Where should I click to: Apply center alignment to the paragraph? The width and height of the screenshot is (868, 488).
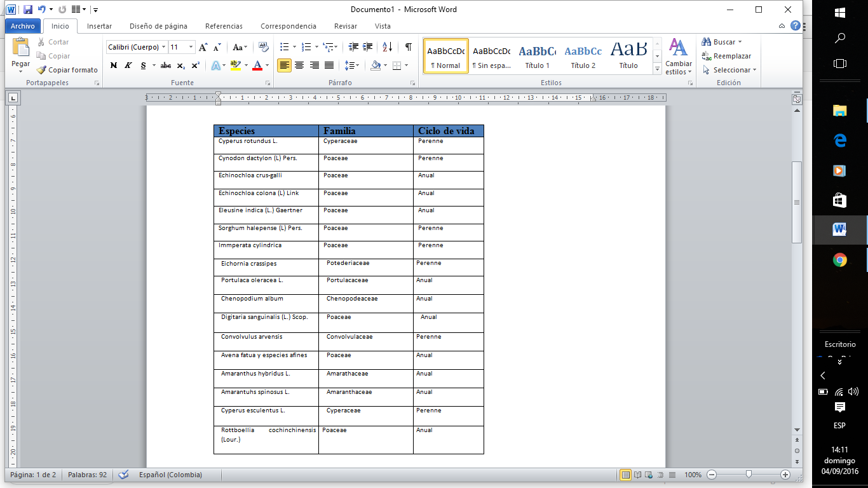[x=299, y=65]
